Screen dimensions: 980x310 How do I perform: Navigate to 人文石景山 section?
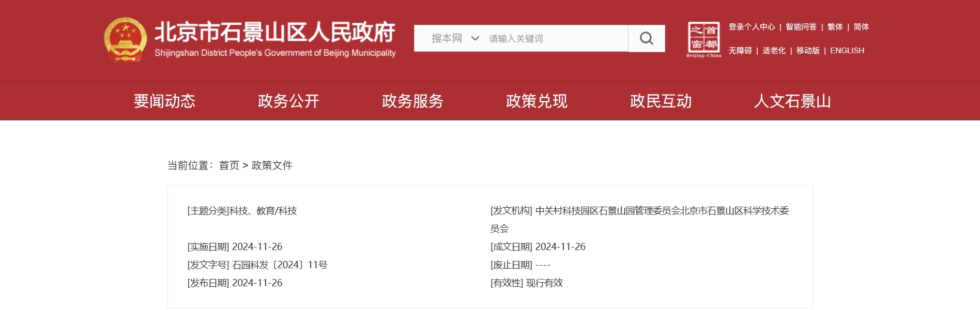pos(792,101)
